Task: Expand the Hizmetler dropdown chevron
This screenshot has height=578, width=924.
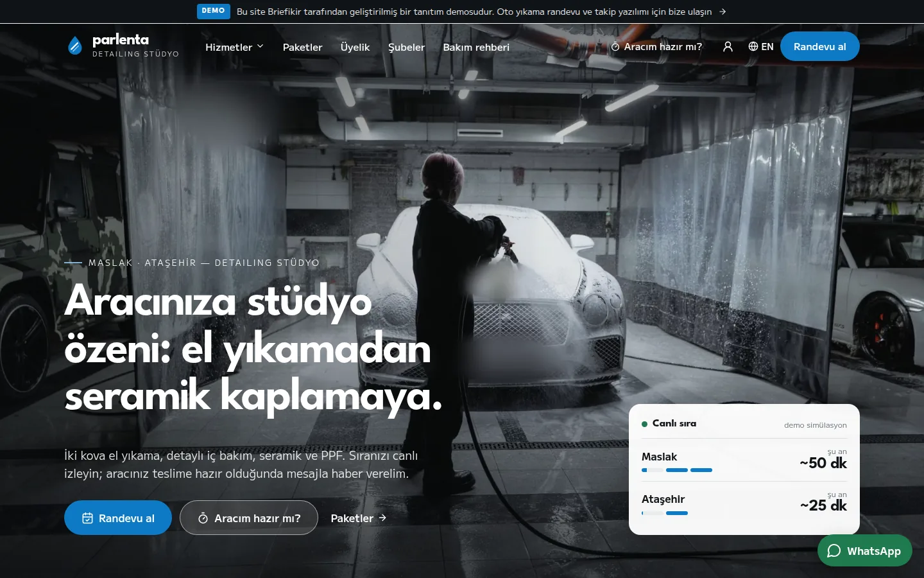Action: point(260,46)
